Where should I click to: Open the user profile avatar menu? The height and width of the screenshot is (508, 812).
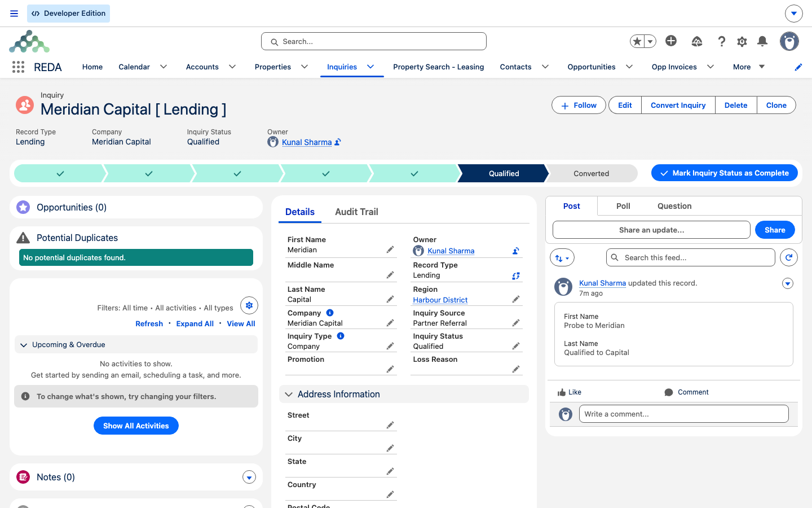coord(789,41)
